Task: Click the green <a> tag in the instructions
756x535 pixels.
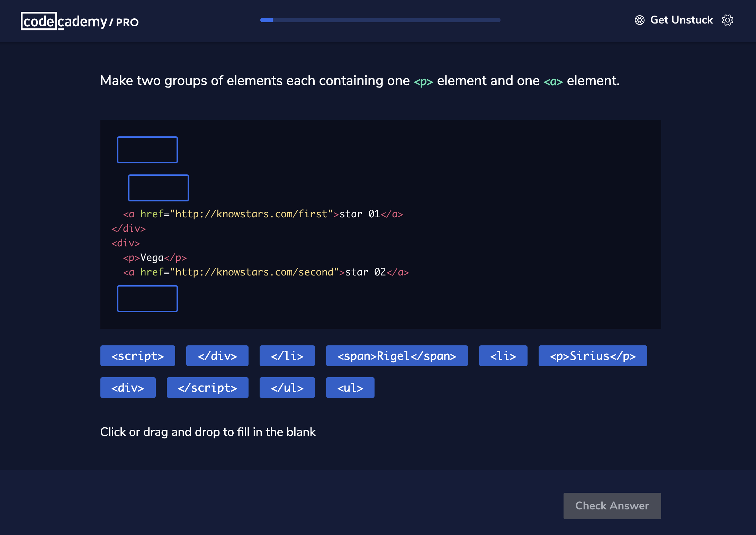Action: click(553, 82)
